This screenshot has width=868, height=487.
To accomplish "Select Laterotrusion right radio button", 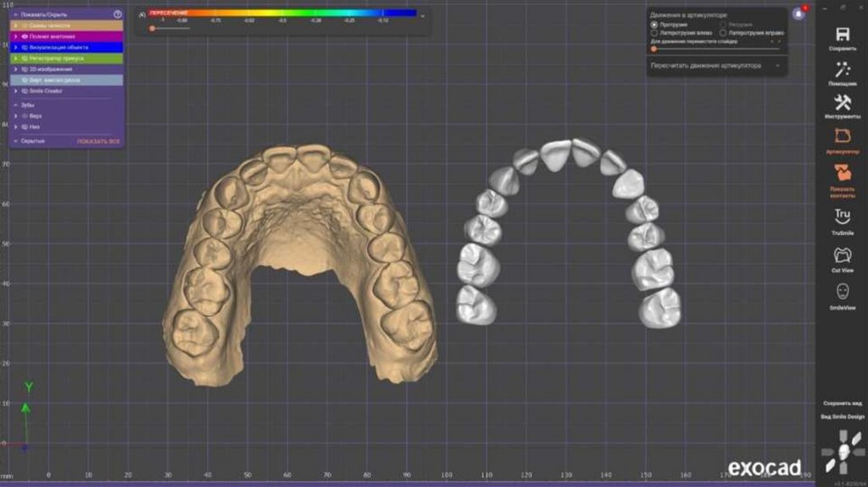I will tap(723, 33).
